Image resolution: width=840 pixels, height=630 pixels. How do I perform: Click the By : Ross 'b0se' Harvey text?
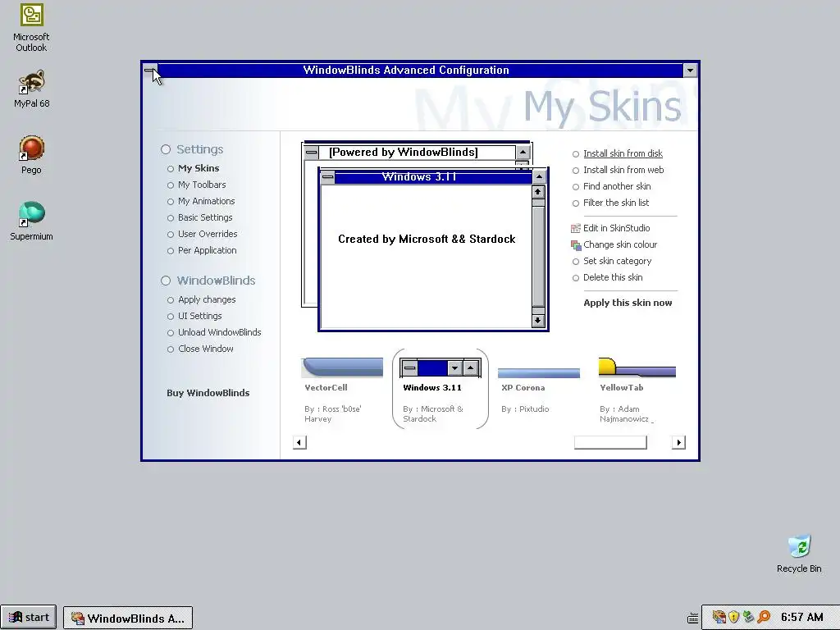[333, 414]
